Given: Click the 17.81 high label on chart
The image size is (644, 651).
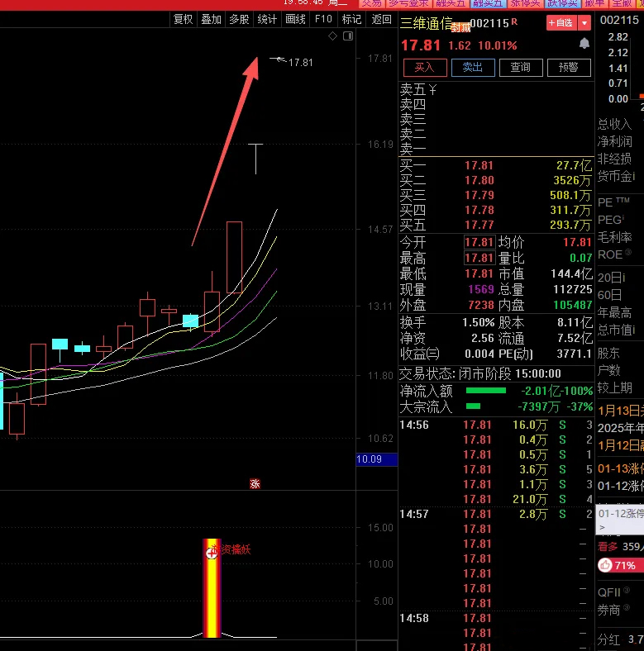Looking at the screenshot, I should (x=300, y=63).
